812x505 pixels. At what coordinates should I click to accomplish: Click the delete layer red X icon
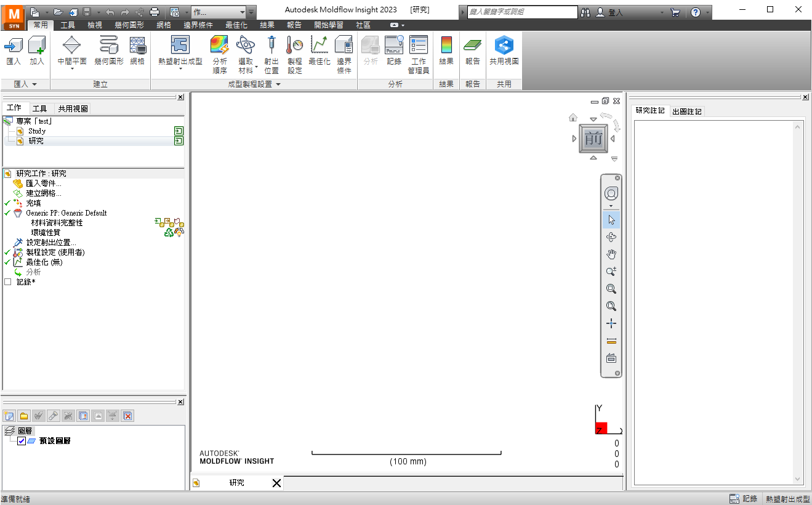pos(127,416)
